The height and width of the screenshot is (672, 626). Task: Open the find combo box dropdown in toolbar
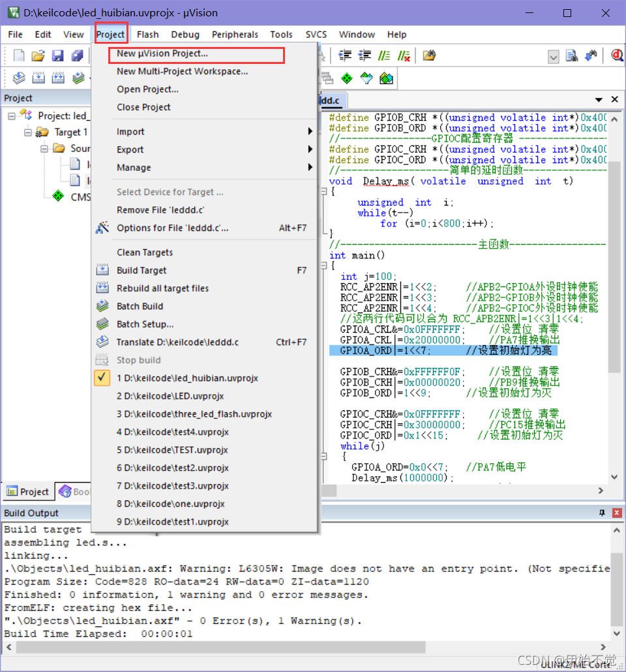click(553, 57)
